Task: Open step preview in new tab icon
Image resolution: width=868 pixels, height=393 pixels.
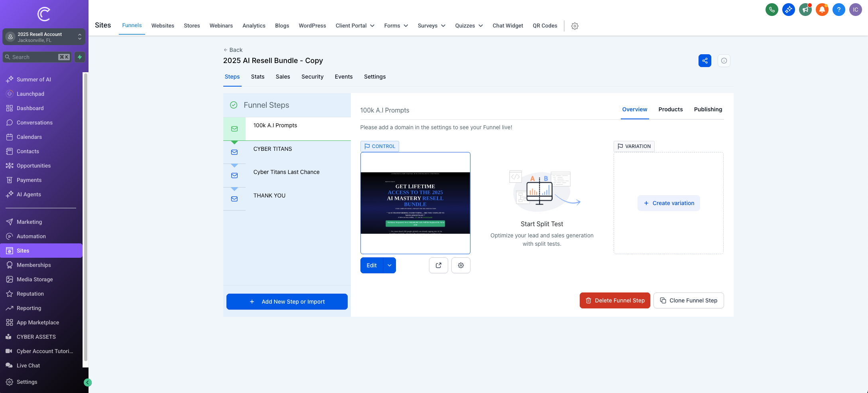Action: click(x=438, y=265)
